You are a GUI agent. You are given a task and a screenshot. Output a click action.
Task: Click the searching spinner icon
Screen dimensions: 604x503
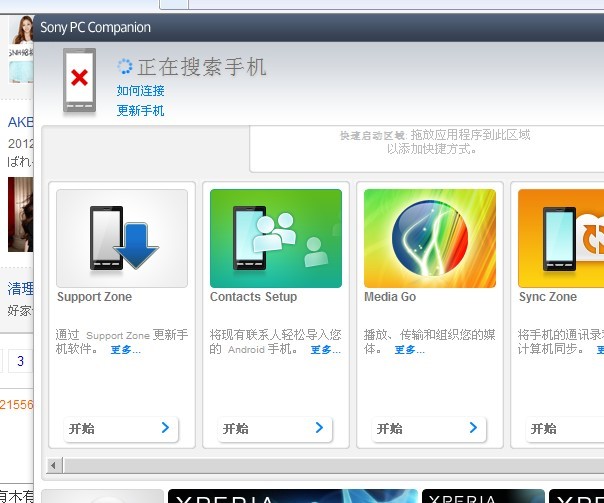(x=124, y=67)
